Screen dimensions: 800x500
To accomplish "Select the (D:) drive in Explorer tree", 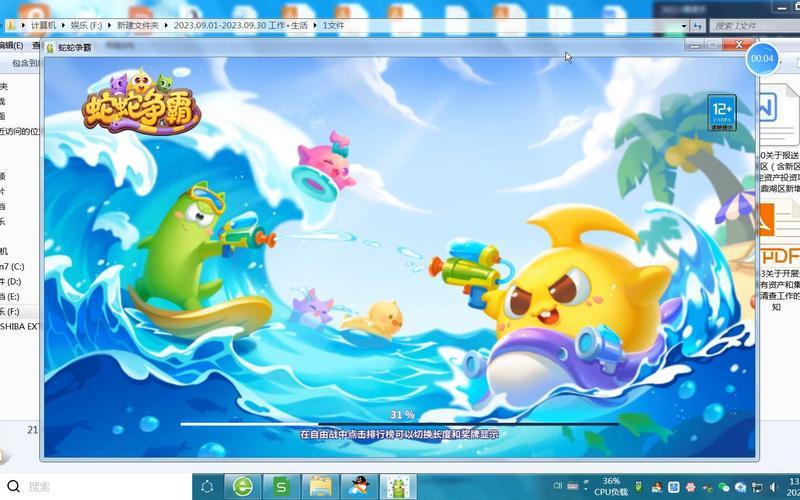I will click(10, 281).
